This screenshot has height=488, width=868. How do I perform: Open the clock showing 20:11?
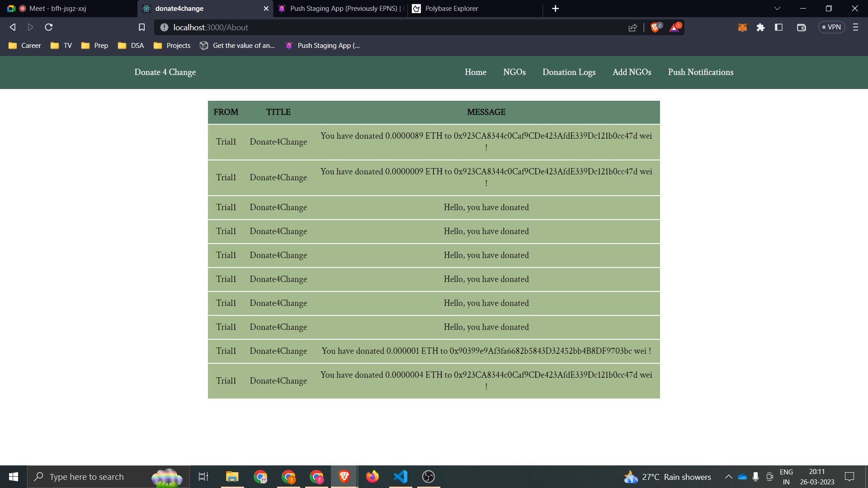[817, 477]
